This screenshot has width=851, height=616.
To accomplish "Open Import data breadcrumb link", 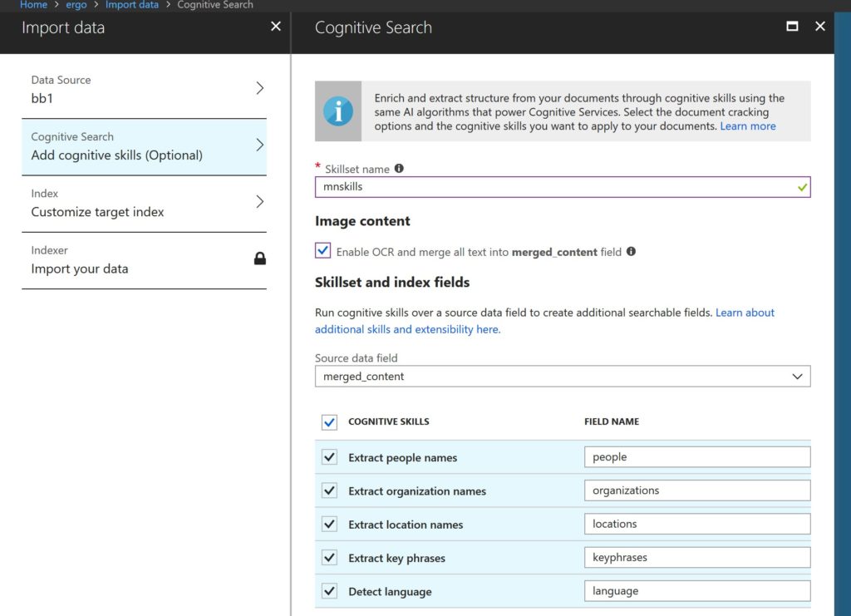I will click(132, 5).
